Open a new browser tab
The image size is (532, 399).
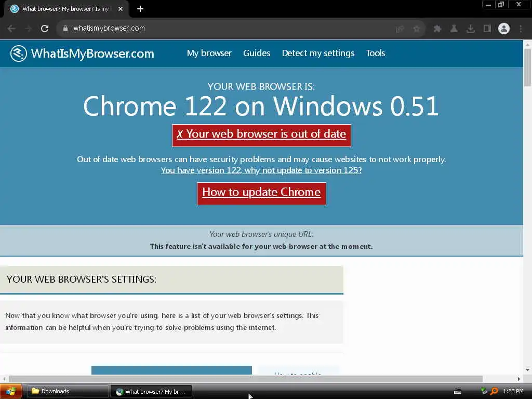140,9
